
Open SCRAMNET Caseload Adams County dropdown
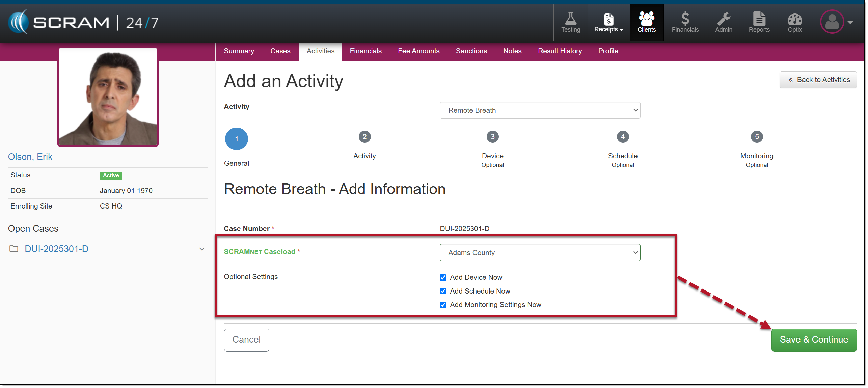point(540,253)
